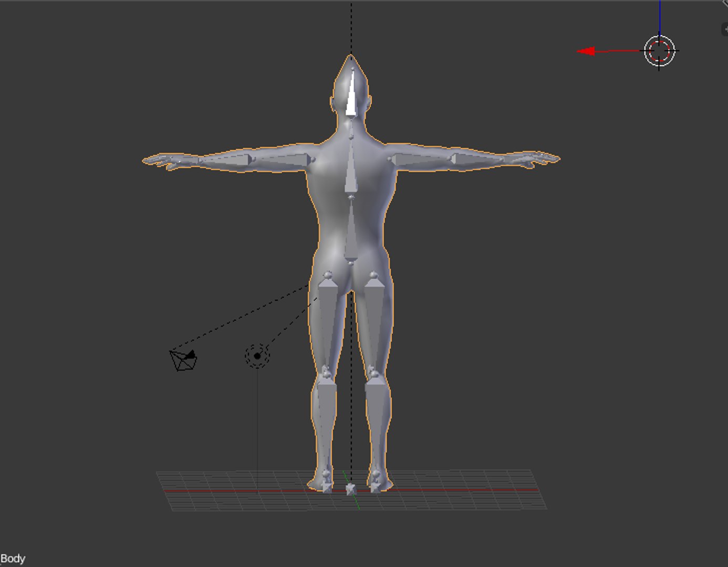The height and width of the screenshot is (567, 728).
Task: Select the lower spine bone above hips
Action: click(351, 228)
